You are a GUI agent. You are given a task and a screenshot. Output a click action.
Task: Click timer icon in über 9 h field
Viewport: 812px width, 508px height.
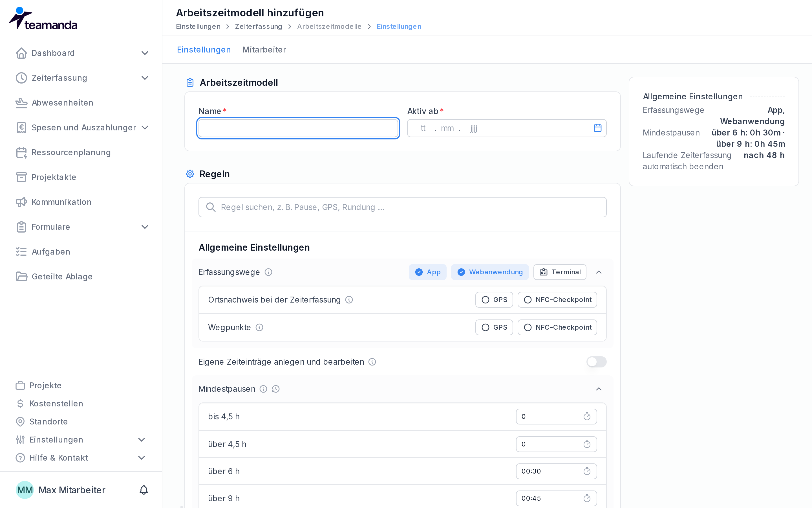coord(587,498)
